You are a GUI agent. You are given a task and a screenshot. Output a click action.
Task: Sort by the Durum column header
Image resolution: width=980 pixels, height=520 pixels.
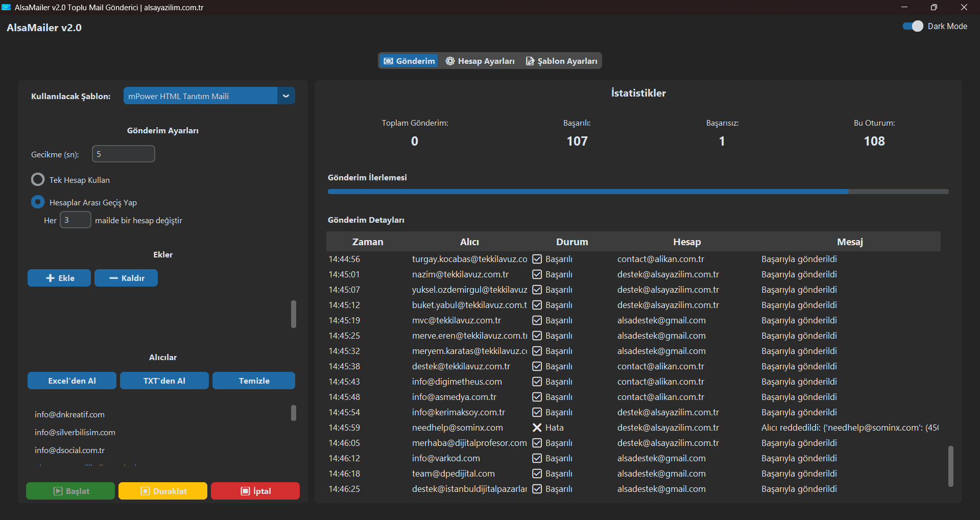tap(571, 242)
